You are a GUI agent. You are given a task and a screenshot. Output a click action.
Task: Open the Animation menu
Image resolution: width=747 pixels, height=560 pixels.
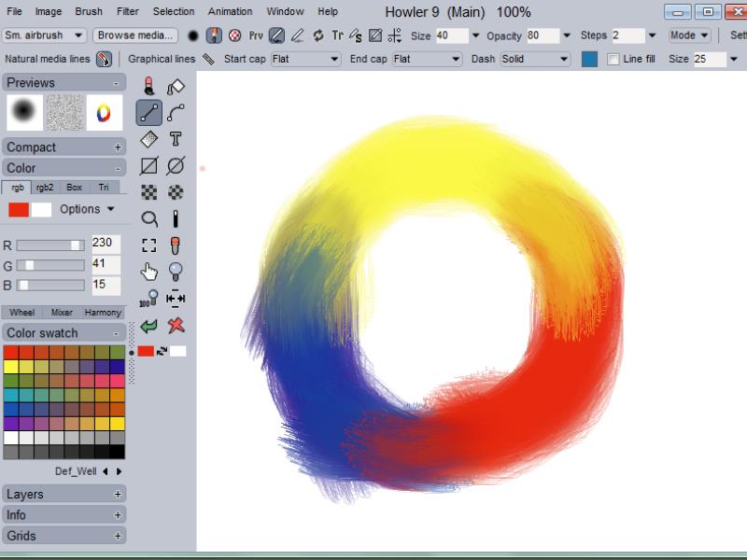point(230,11)
